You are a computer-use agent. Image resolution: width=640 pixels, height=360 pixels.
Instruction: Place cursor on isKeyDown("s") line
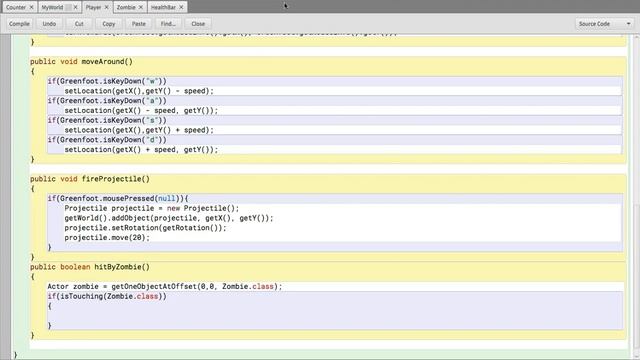click(x=107, y=120)
